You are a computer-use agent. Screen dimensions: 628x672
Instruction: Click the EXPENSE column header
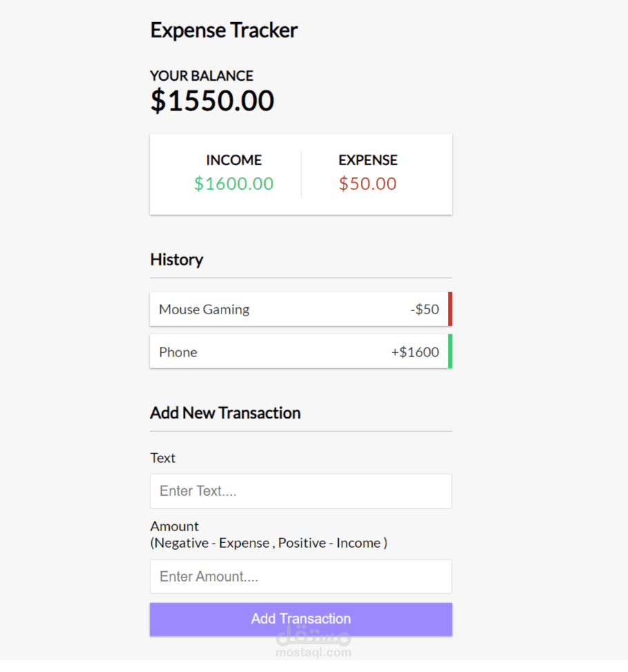tap(367, 160)
